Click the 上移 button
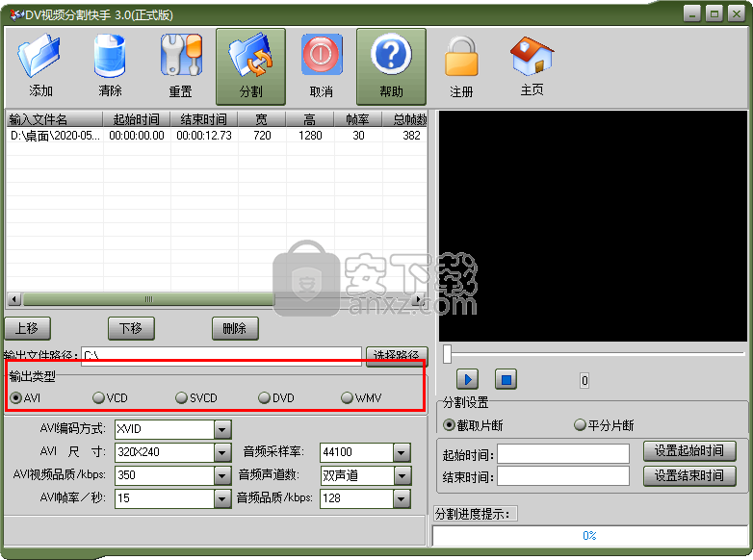This screenshot has height=560, width=753. click(x=27, y=328)
